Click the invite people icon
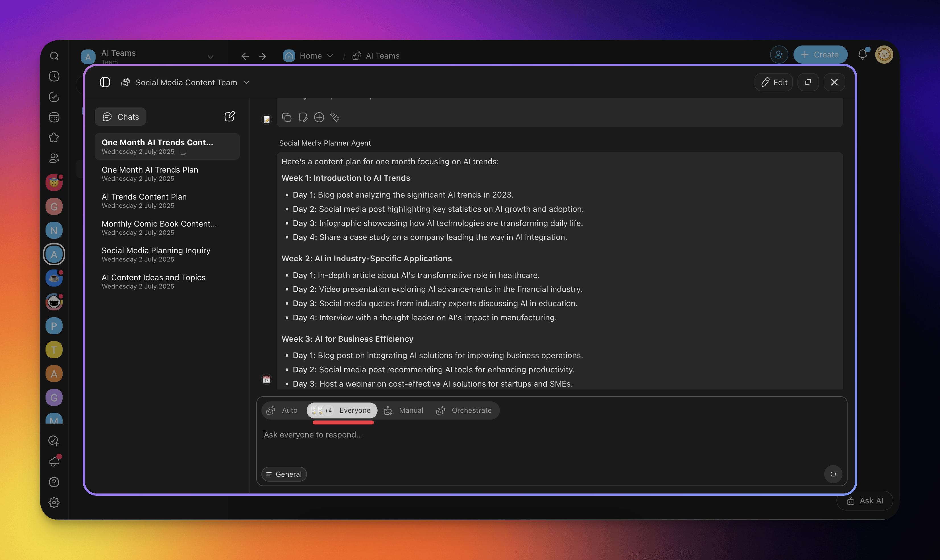 coord(779,55)
